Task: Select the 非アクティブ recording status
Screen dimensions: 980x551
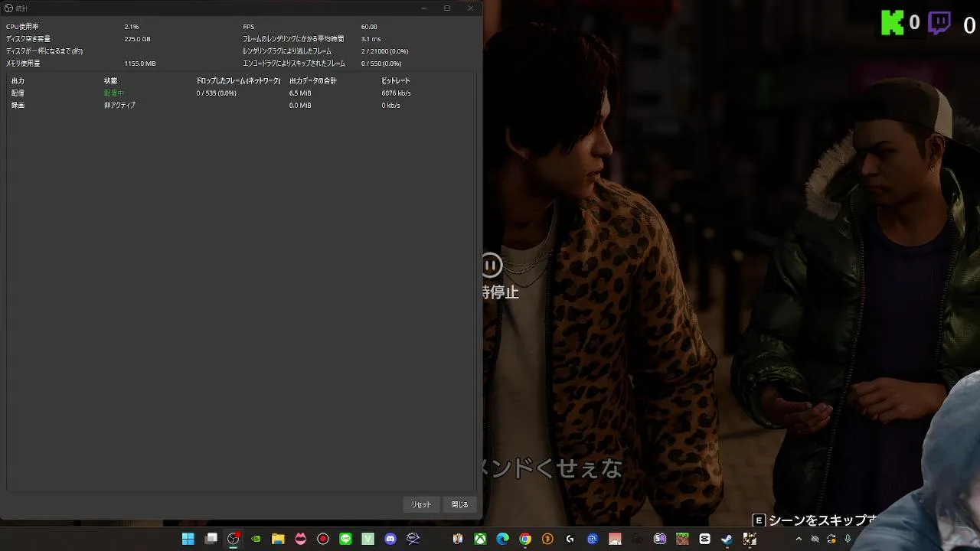Action: [120, 105]
